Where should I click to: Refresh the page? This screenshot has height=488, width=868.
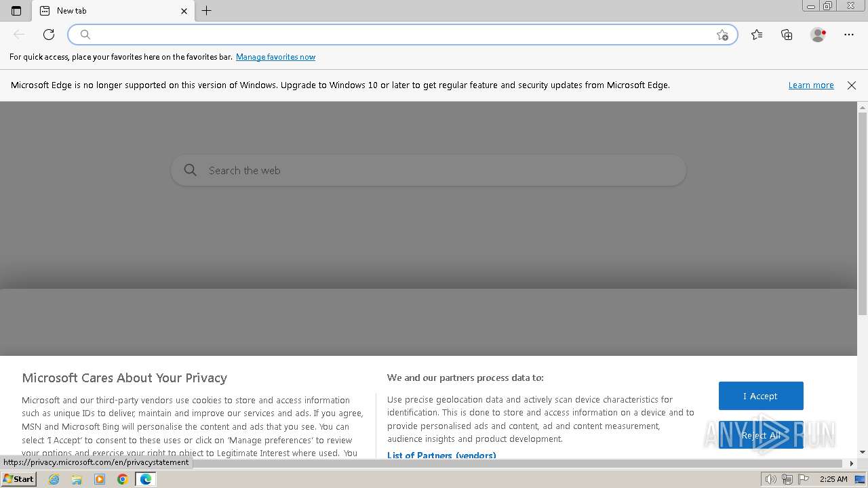[x=49, y=35]
